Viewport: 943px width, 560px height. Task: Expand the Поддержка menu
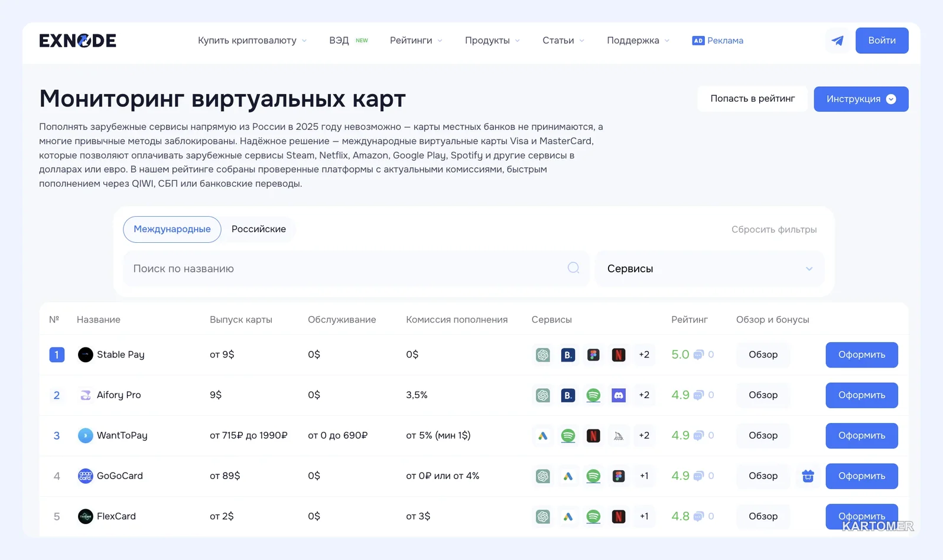[x=638, y=40]
